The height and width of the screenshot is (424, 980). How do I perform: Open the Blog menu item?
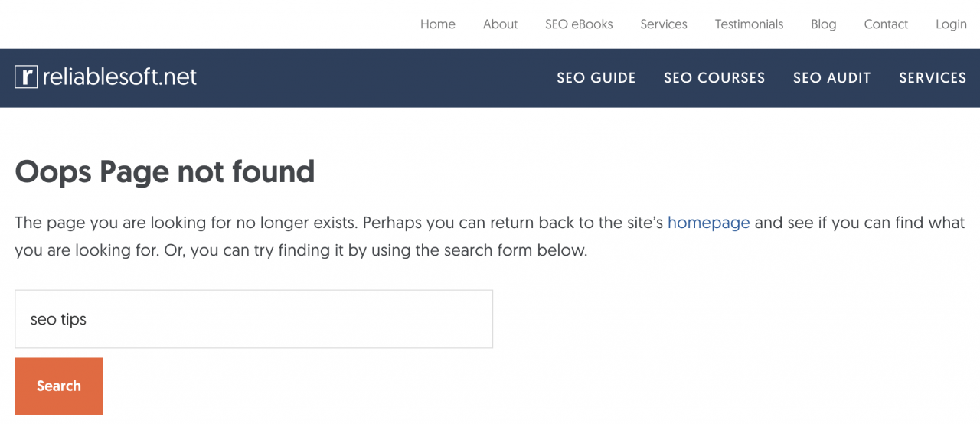coord(824,24)
